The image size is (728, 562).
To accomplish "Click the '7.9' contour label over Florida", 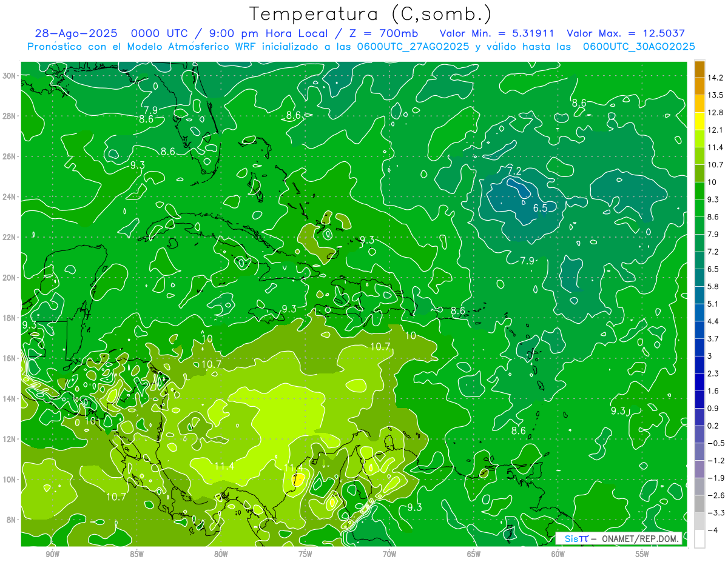I will pyautogui.click(x=151, y=110).
